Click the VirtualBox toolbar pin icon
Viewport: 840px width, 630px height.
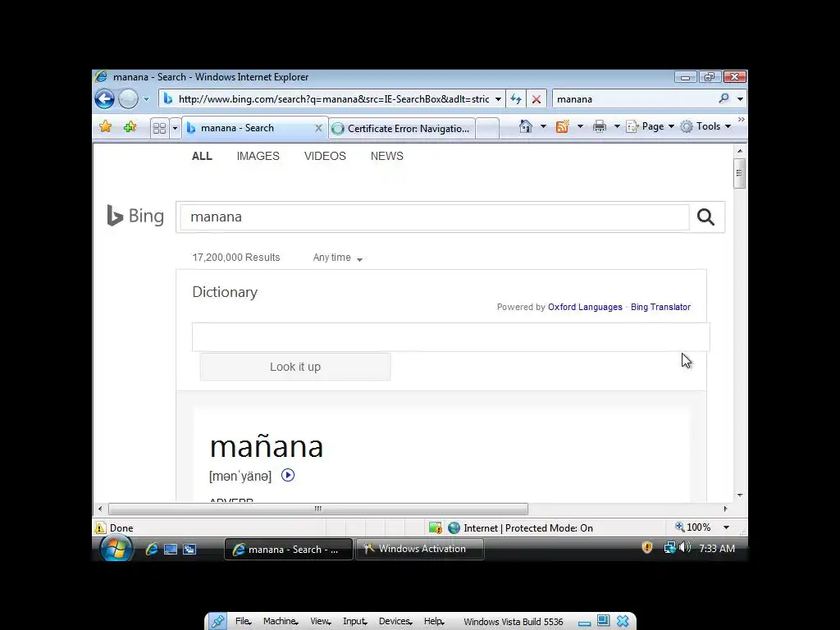coord(217,621)
